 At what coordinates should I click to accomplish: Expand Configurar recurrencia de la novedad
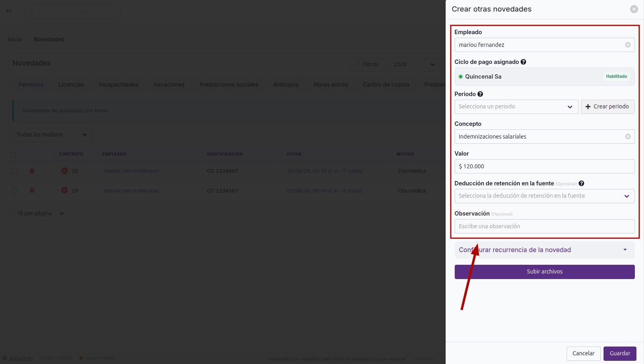(x=544, y=250)
